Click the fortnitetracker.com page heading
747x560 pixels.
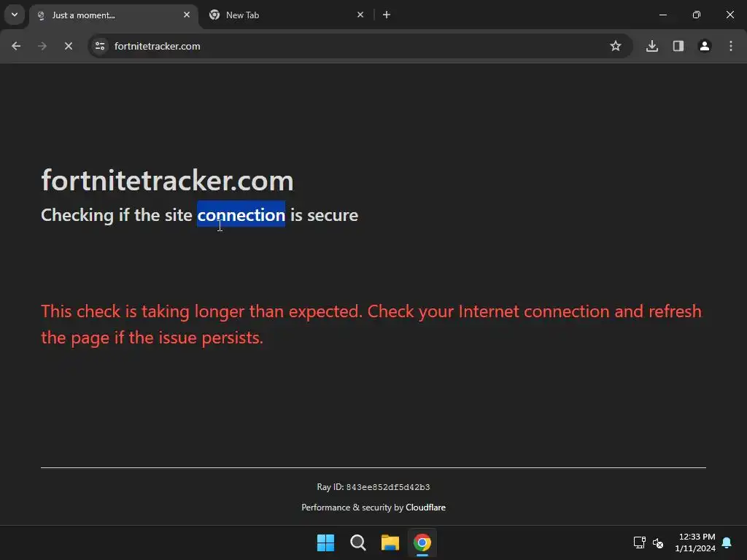click(167, 181)
